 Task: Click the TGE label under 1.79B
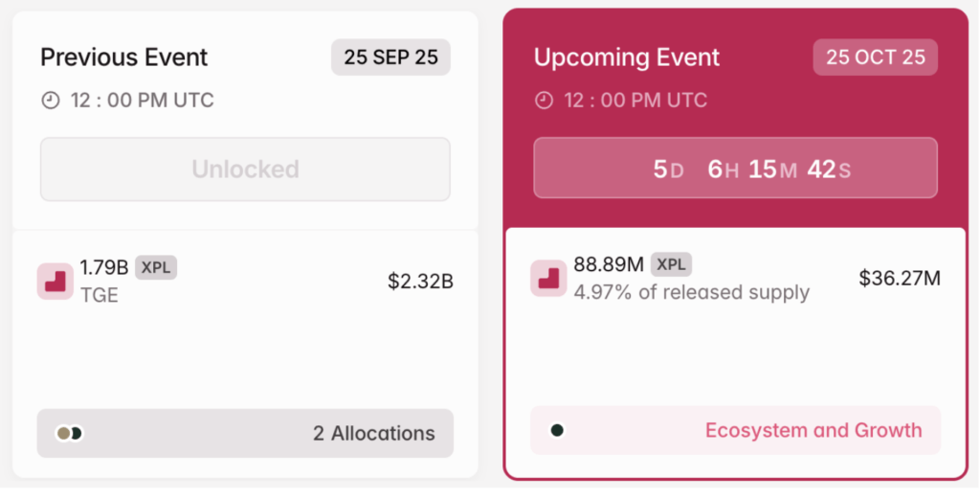[x=100, y=295]
